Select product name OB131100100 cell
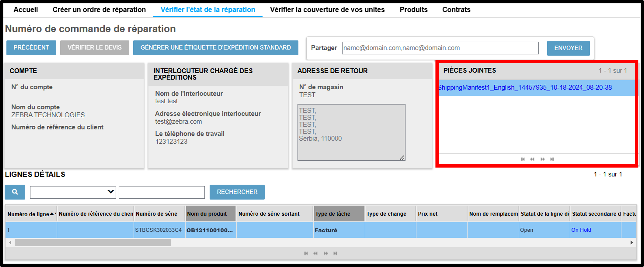644x267 pixels. pyautogui.click(x=211, y=230)
